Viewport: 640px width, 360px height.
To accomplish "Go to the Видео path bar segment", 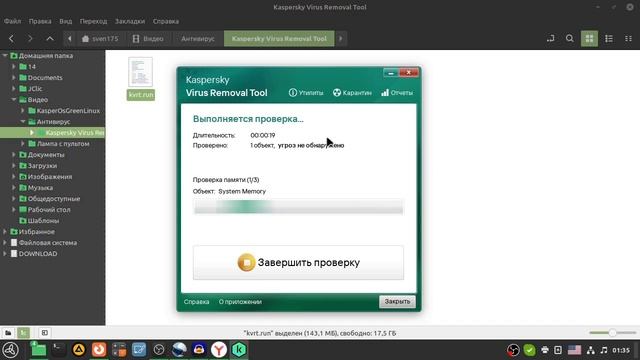I will pyautogui.click(x=148, y=39).
